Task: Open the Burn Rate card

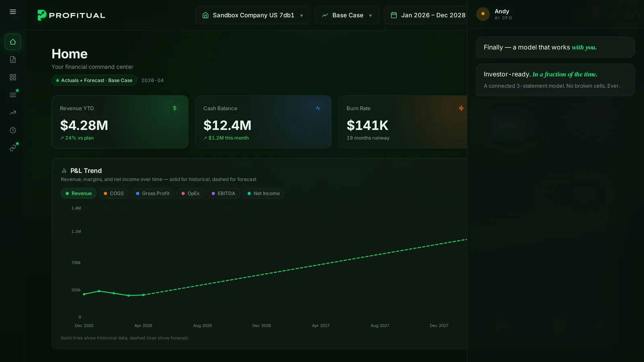Action: tap(402, 122)
